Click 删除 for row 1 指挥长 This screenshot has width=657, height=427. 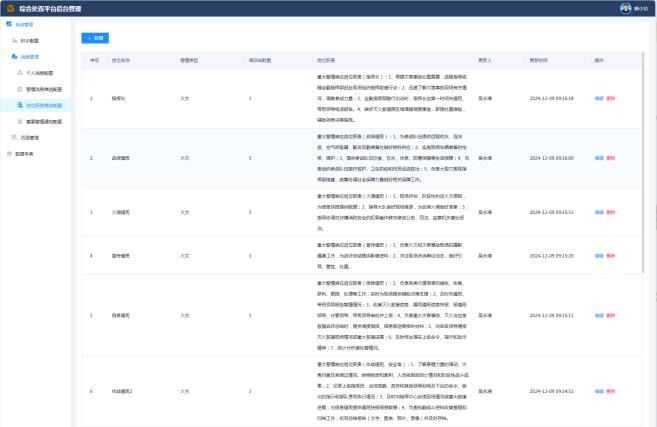point(610,99)
